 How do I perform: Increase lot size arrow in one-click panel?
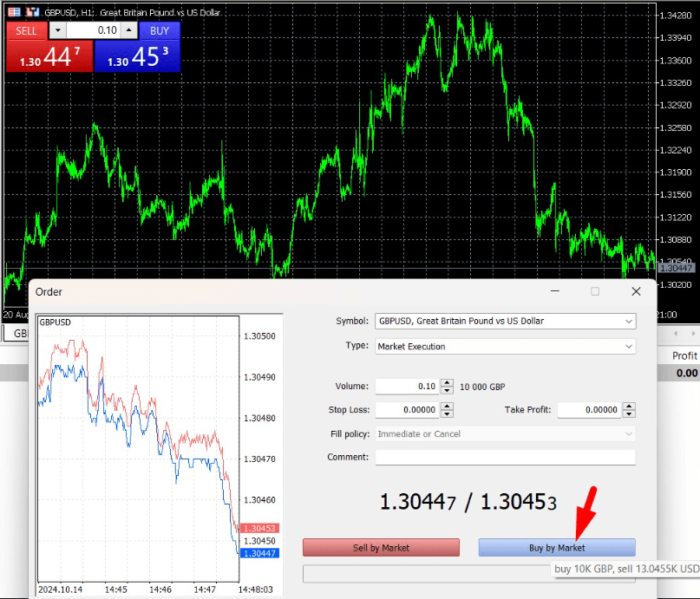(129, 30)
